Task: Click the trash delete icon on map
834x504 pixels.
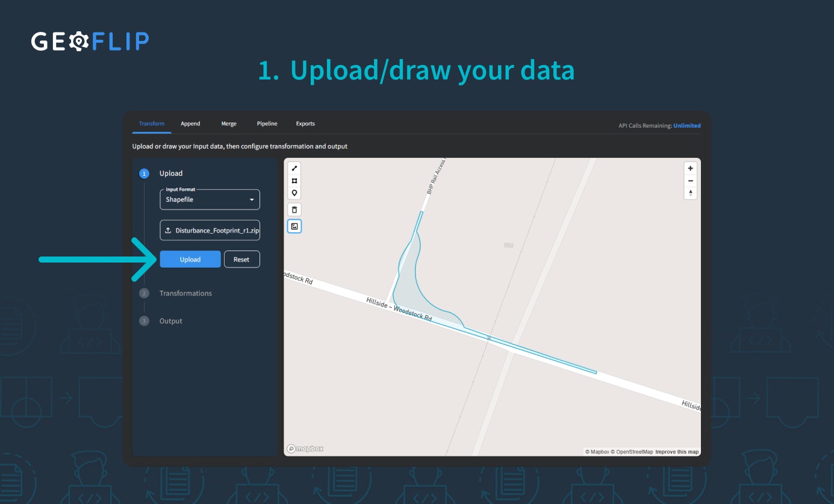Action: pyautogui.click(x=294, y=210)
